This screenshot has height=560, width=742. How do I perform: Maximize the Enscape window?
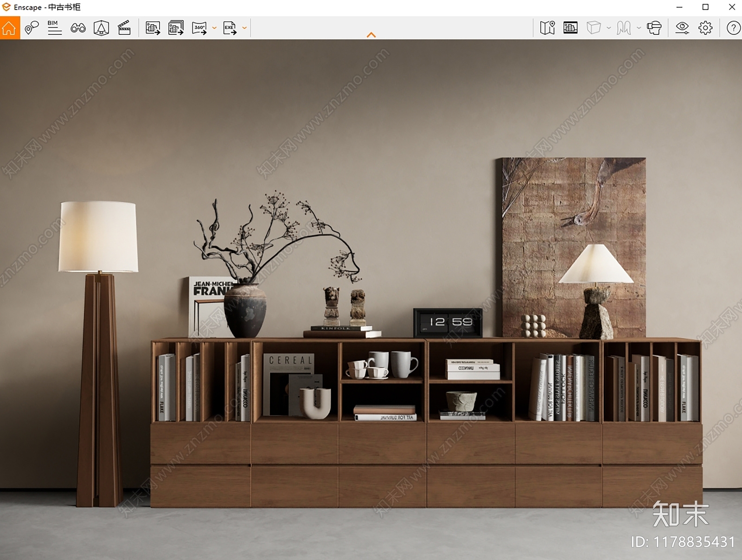(705, 7)
